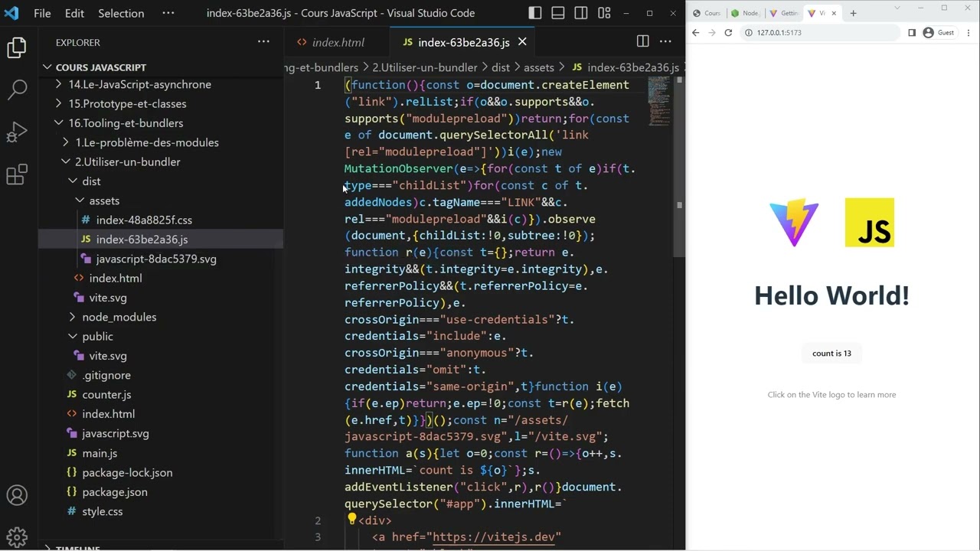Open the browser three-dot menu

(969, 33)
